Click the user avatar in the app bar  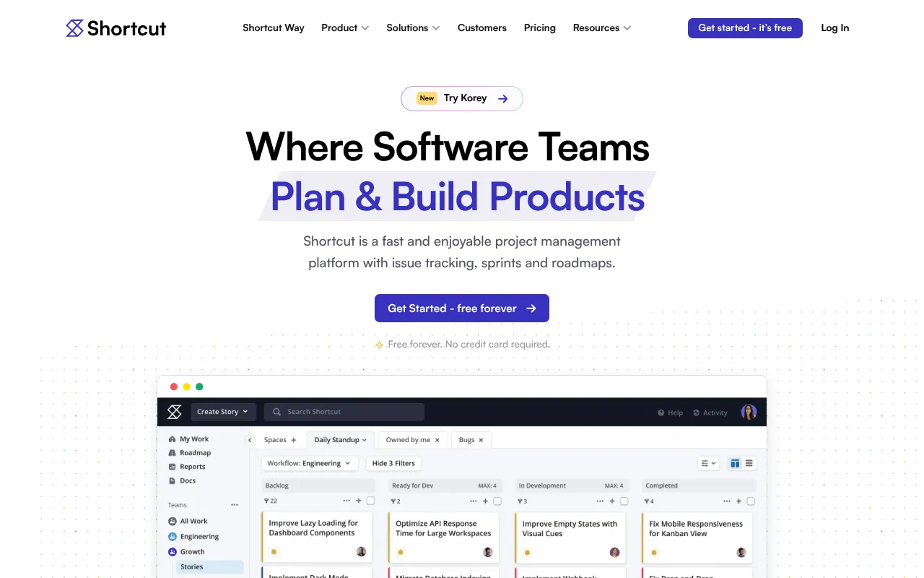(749, 413)
